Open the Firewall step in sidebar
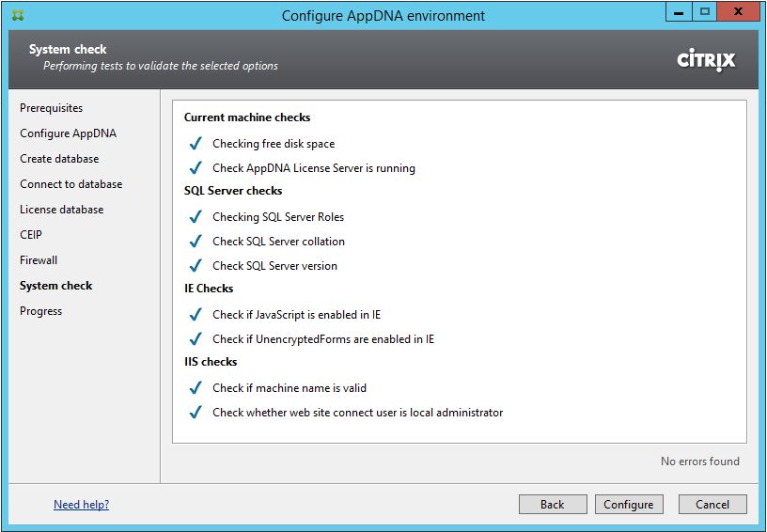The image size is (767, 532). point(39,260)
